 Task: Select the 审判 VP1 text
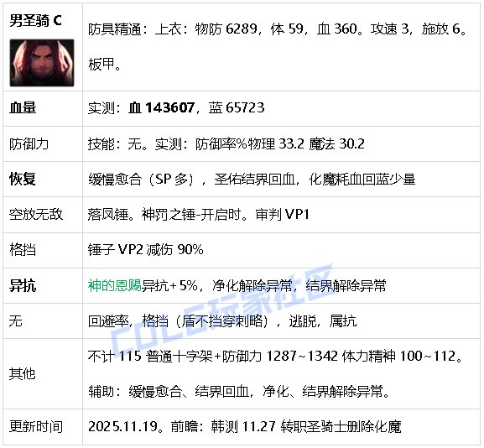point(283,214)
